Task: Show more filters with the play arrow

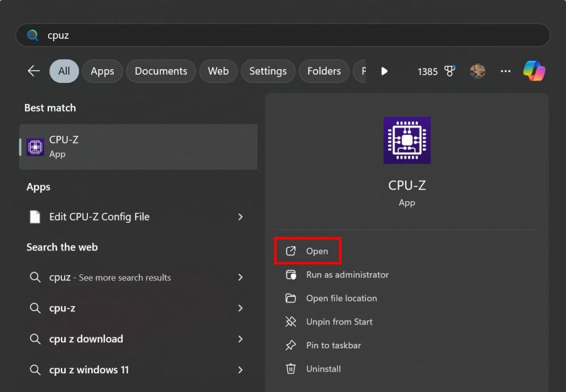Action: (385, 71)
